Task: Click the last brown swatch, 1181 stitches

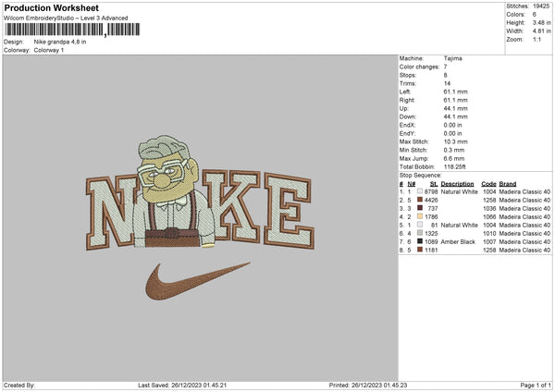Action: click(x=420, y=250)
